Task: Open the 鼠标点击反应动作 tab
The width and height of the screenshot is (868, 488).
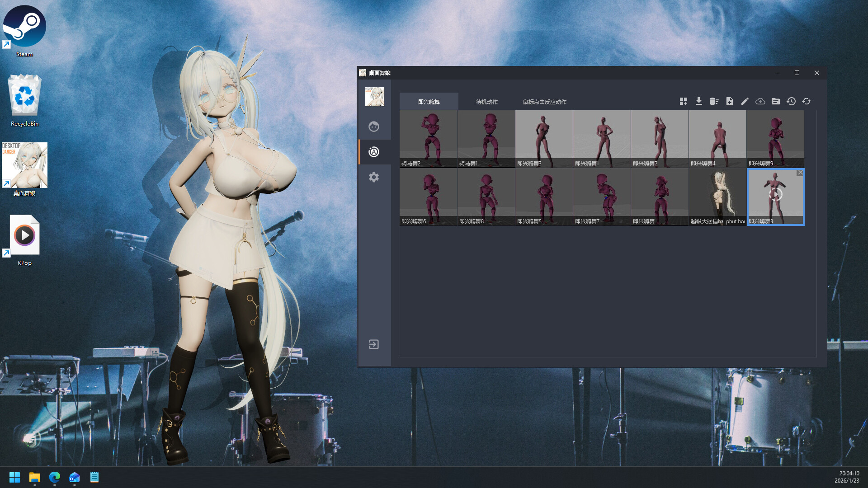Action: [544, 102]
